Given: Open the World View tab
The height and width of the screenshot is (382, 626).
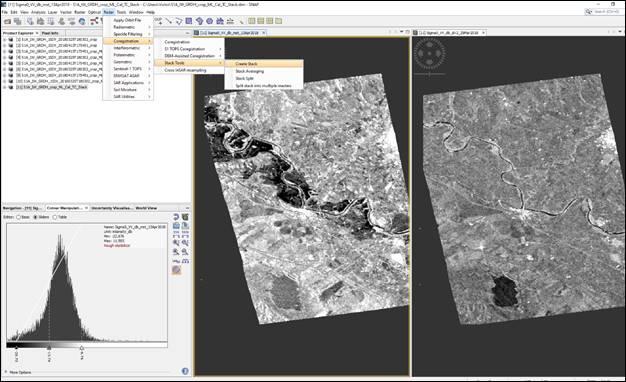Looking at the screenshot, I should click(x=146, y=208).
